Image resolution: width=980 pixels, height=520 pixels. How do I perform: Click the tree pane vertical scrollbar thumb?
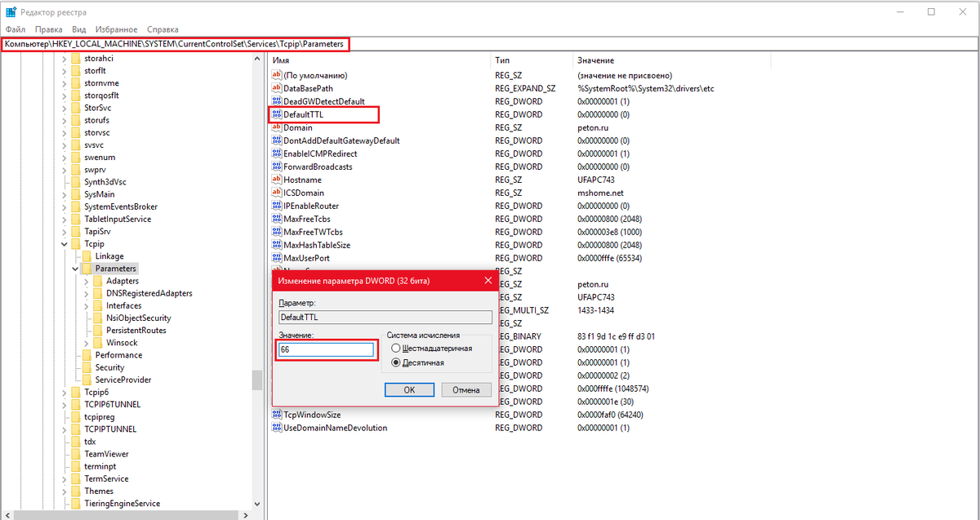(x=257, y=380)
